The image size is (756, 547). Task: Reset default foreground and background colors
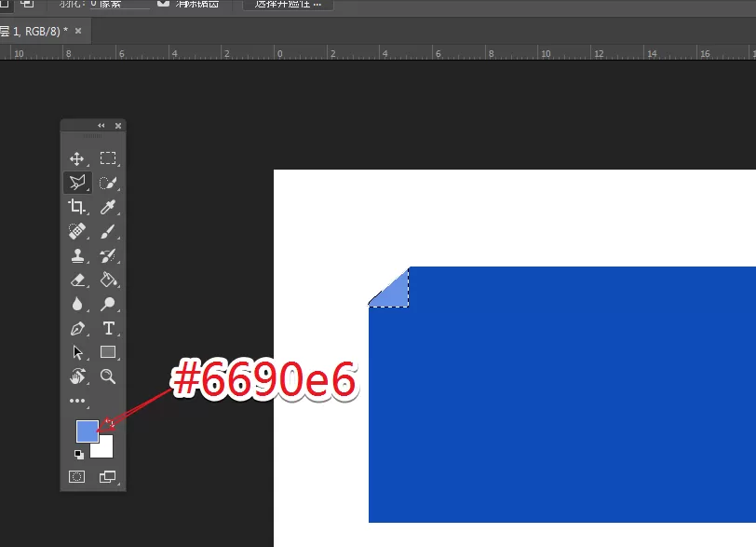point(78,455)
